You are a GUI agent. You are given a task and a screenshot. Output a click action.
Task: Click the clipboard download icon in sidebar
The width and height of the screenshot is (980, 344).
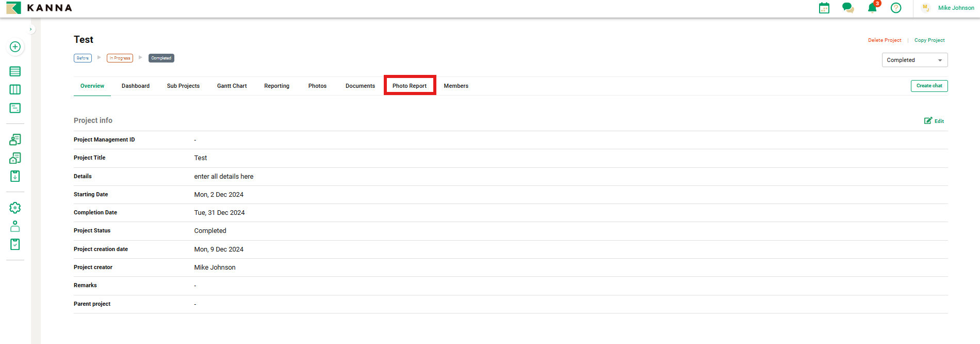tap(15, 176)
